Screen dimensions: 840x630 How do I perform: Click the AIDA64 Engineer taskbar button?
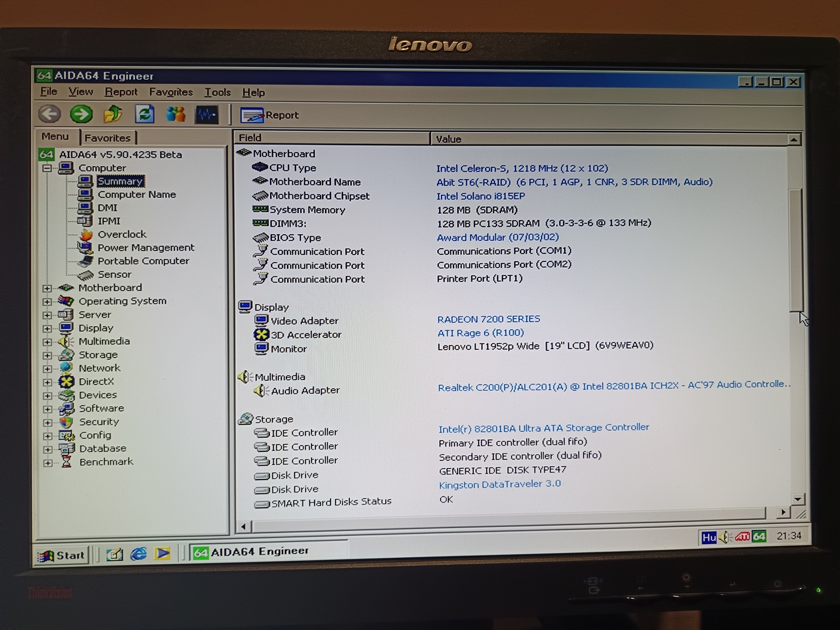pyautogui.click(x=269, y=552)
